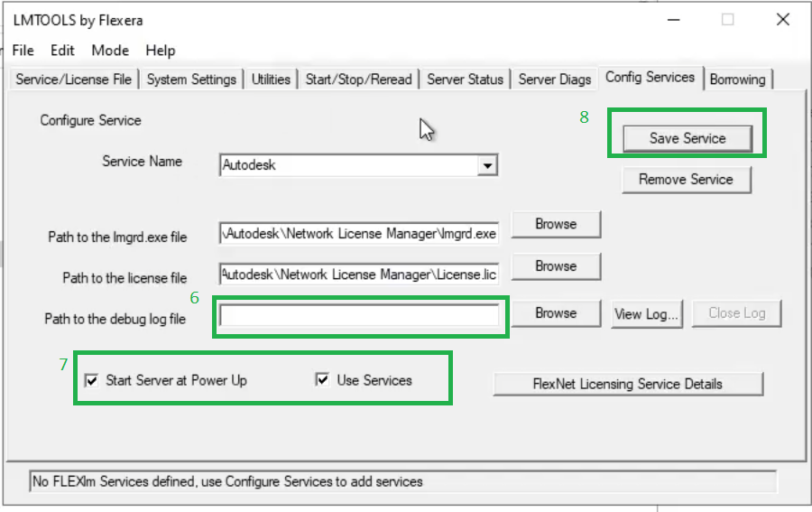Browse for the debug log file path
Screen dimensions: 812x512
point(555,313)
